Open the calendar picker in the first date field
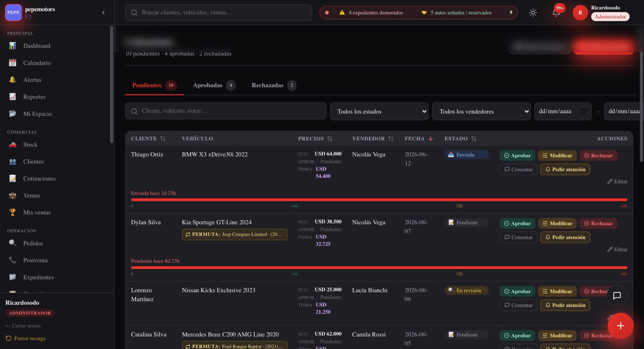The height and width of the screenshot is (349, 644). 584,111
